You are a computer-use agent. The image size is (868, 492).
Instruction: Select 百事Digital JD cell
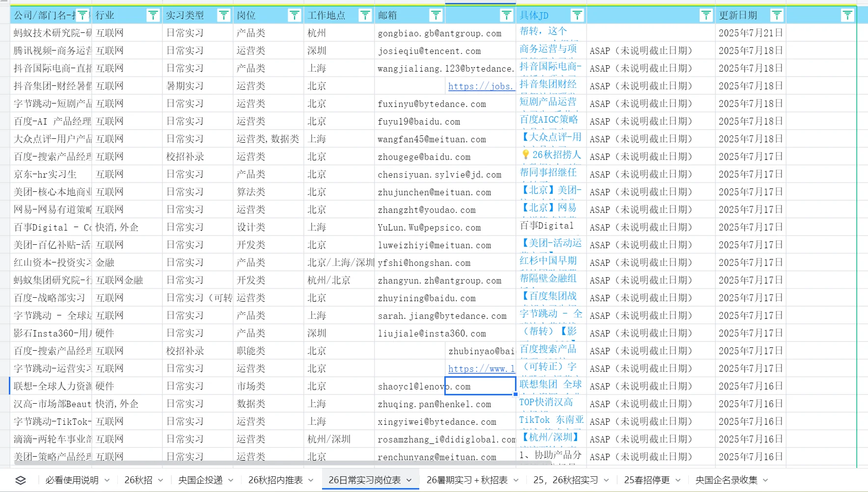coord(551,228)
